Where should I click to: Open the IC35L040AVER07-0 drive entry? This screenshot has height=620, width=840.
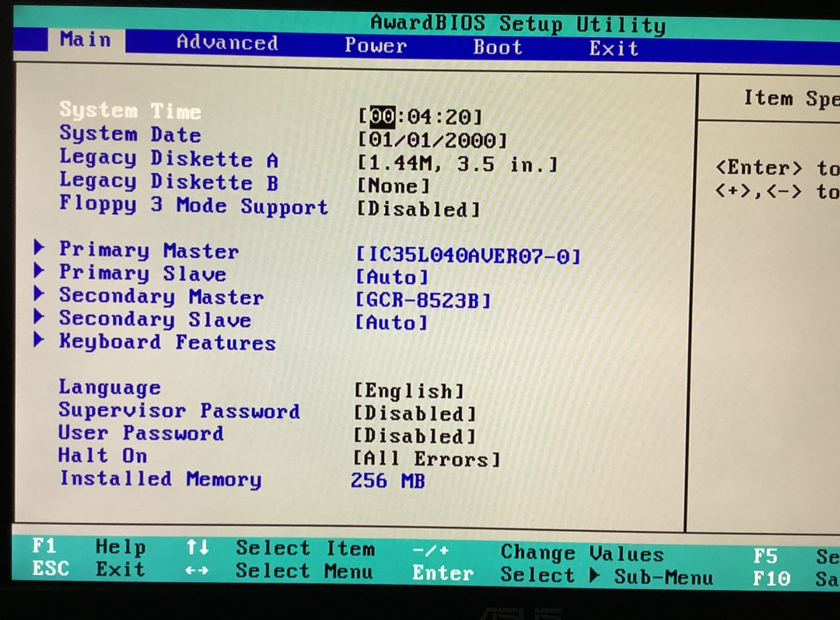(x=468, y=256)
